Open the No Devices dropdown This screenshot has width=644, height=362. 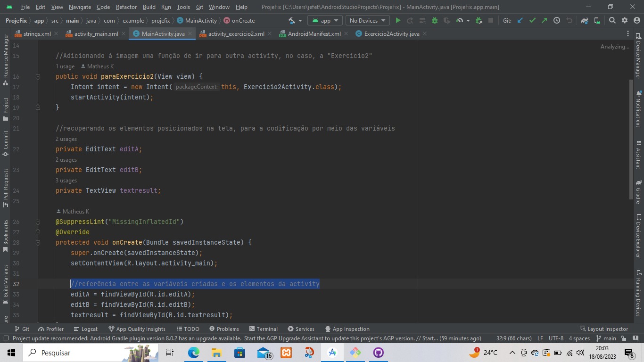(367, 21)
